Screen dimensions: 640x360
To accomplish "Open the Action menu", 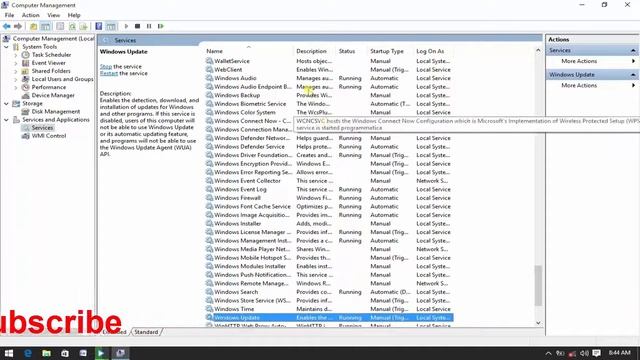I will [31, 15].
